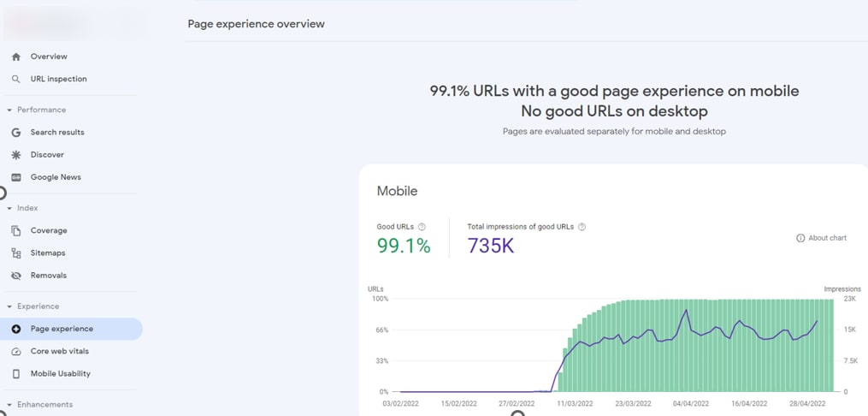This screenshot has width=868, height=416.
Task: Click the Removals crossed-eye icon
Action: (x=15, y=276)
